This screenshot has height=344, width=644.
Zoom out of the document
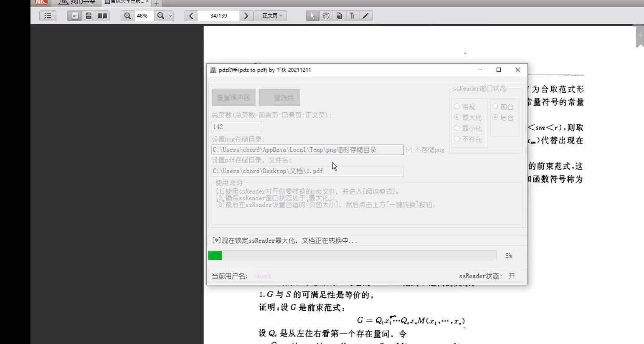pos(160,15)
